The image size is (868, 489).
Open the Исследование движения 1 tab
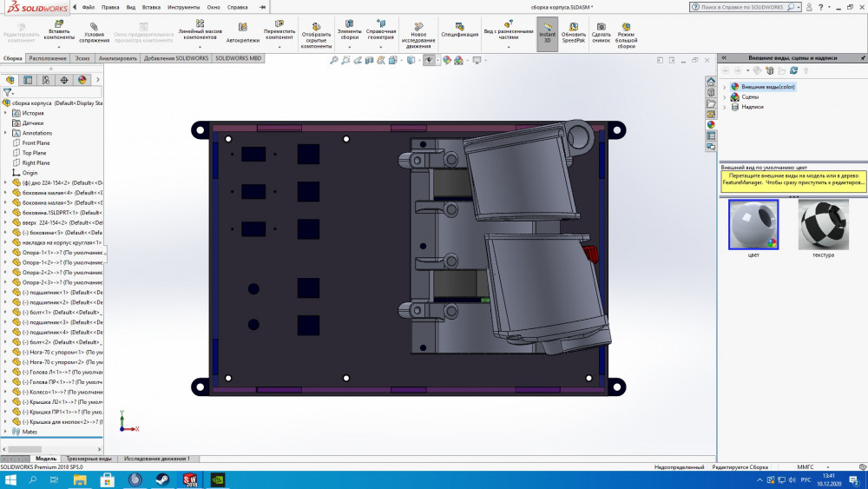(156, 458)
